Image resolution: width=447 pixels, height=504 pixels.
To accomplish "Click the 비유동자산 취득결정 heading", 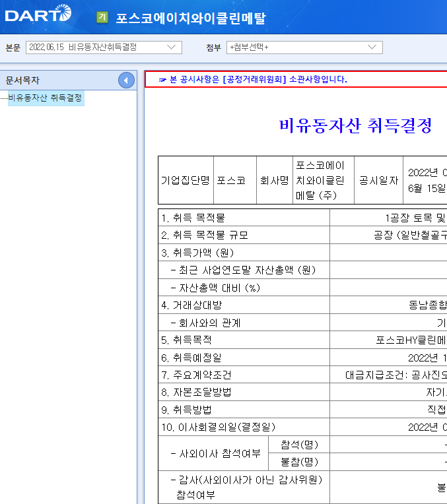I will click(x=355, y=125).
